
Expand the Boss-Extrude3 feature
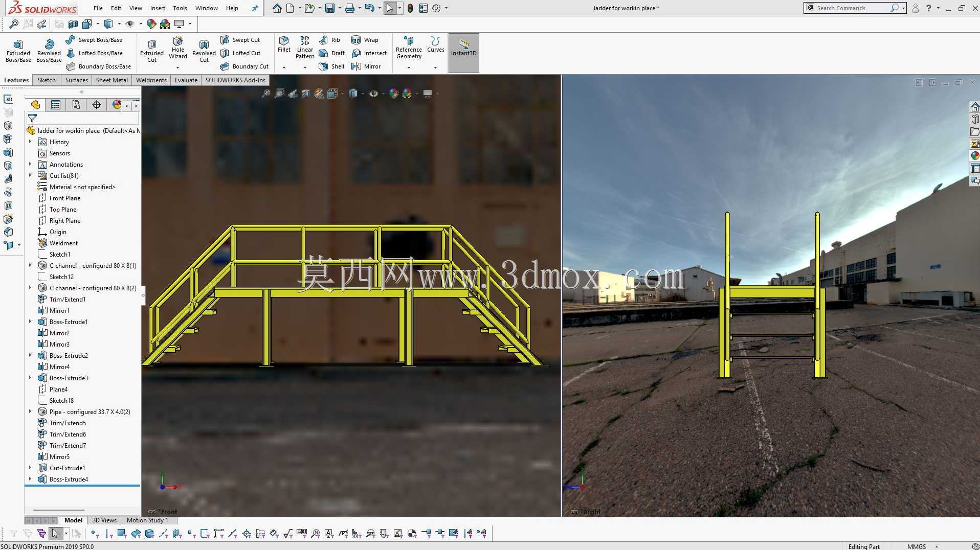(x=30, y=378)
